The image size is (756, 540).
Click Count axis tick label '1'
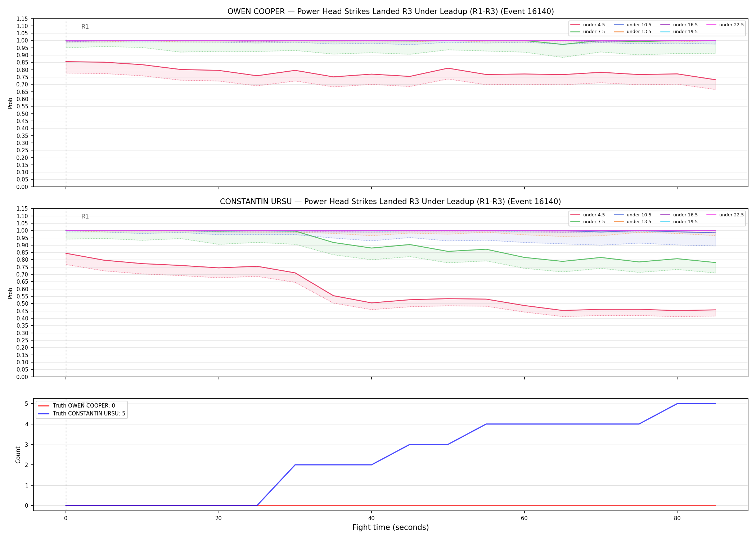(26, 485)
